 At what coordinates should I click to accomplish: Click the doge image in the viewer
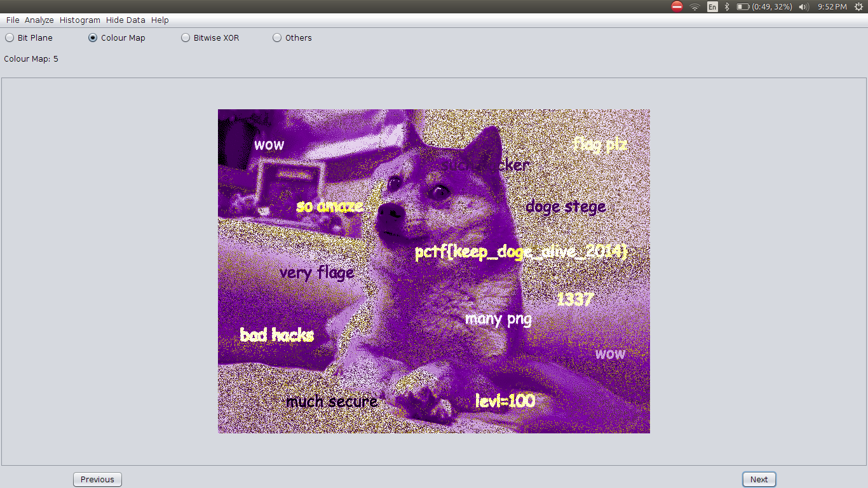pos(434,271)
